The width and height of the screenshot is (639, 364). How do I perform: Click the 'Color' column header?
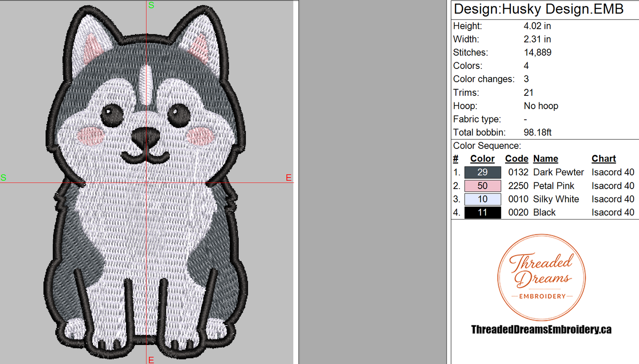(482, 159)
